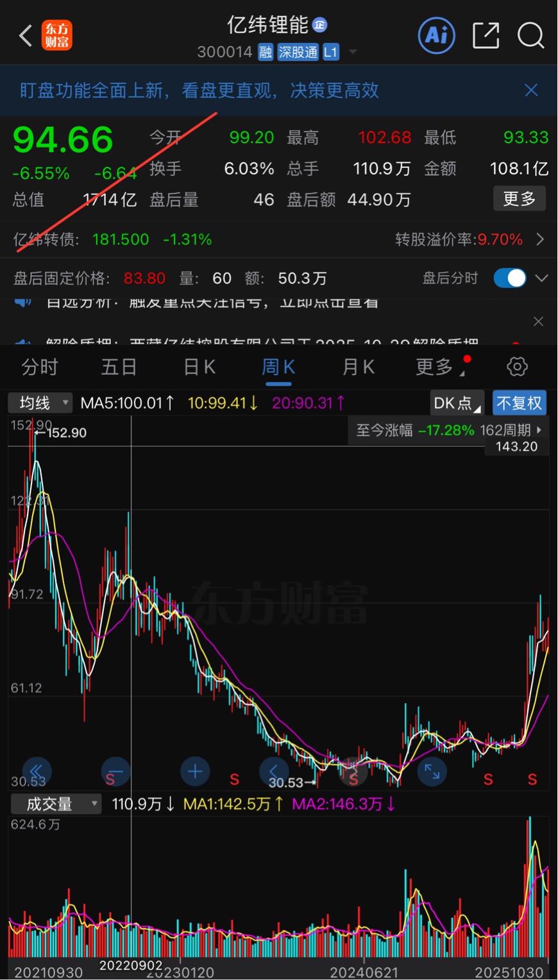Open the 东方财富 logo icon
558x980 pixels.
(x=57, y=36)
